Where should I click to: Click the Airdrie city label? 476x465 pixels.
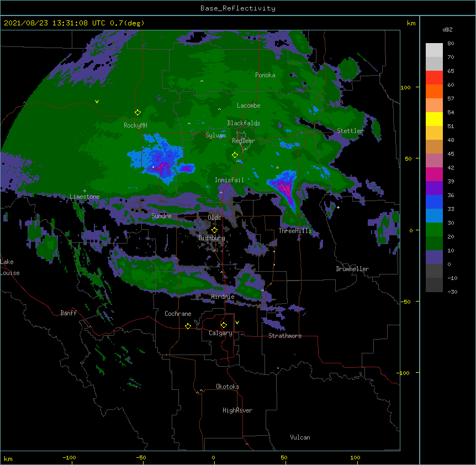coord(223,297)
